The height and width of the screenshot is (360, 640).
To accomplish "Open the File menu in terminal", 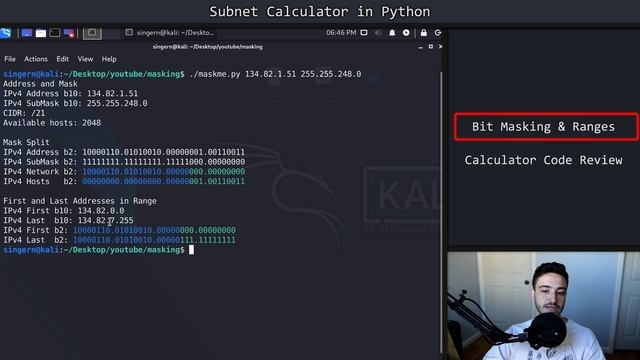I will pos(10,59).
